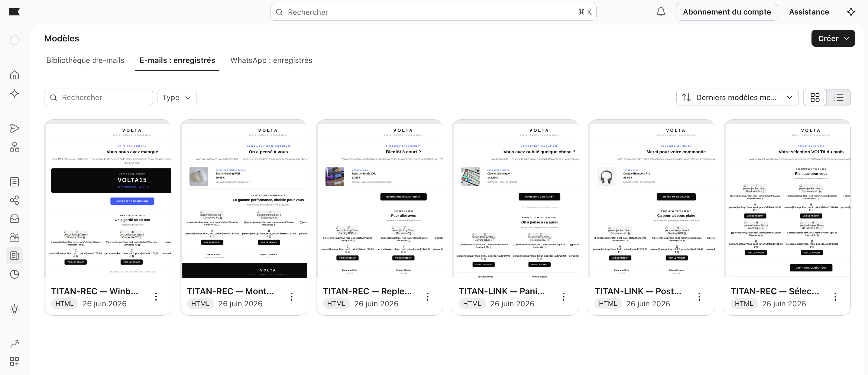Open the Inbox tray sidebar icon
This screenshot has height=375, width=868.
click(x=15, y=219)
